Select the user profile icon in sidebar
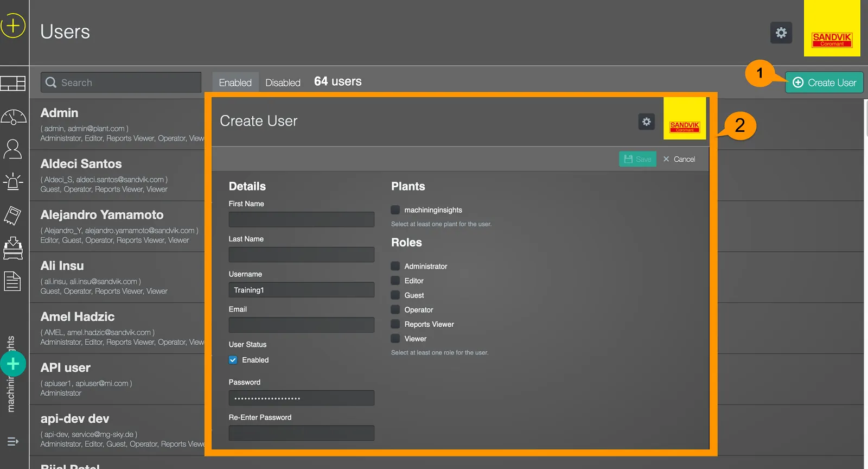Image resolution: width=868 pixels, height=469 pixels. click(13, 149)
